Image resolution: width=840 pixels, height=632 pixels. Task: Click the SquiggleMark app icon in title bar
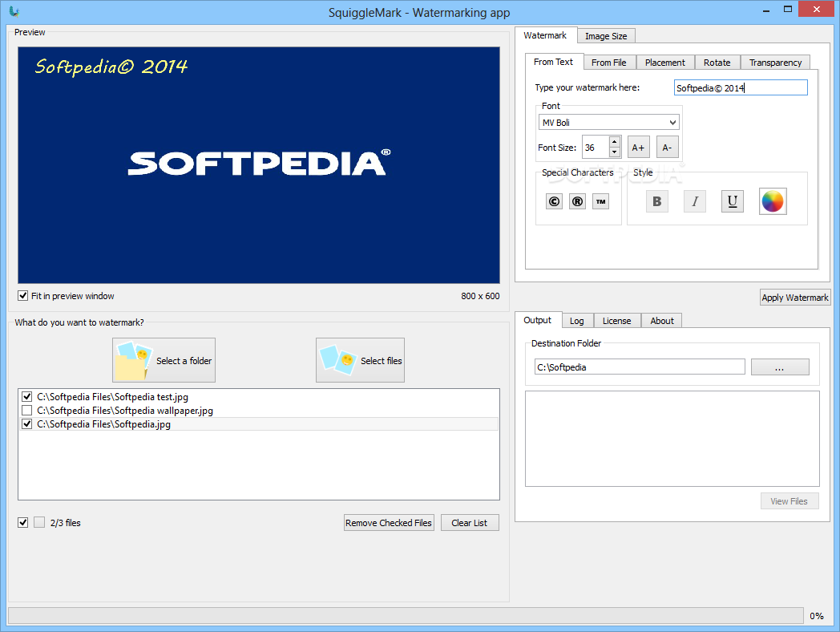click(x=14, y=12)
